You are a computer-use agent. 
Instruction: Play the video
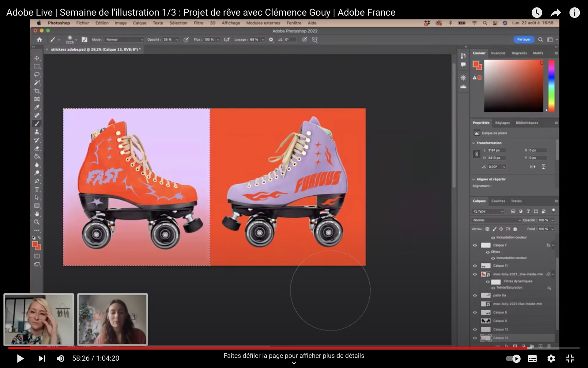[x=20, y=358]
